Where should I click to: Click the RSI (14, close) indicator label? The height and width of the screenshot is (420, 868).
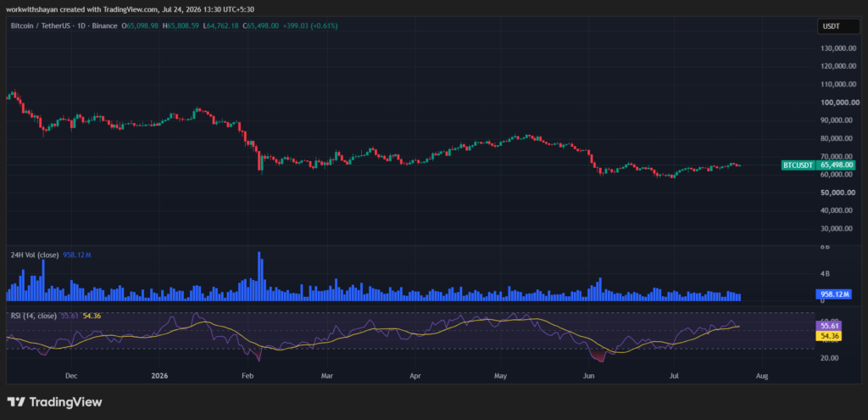click(x=34, y=316)
